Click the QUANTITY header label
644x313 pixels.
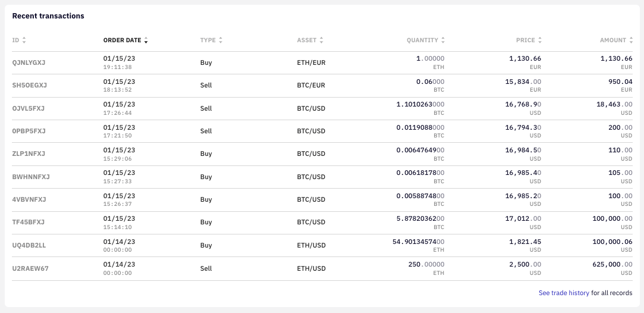coord(422,40)
